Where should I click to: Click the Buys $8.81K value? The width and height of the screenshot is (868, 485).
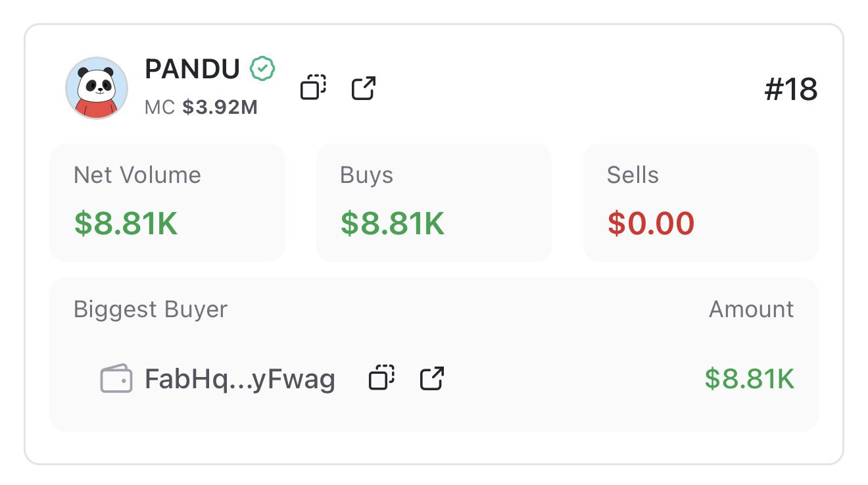pos(393,223)
